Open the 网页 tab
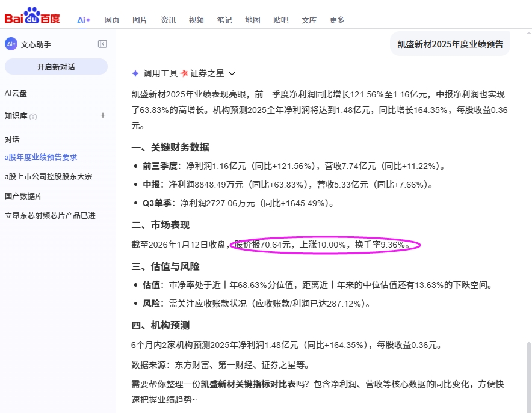Image resolution: width=532 pixels, height=413 pixels. pyautogui.click(x=111, y=20)
